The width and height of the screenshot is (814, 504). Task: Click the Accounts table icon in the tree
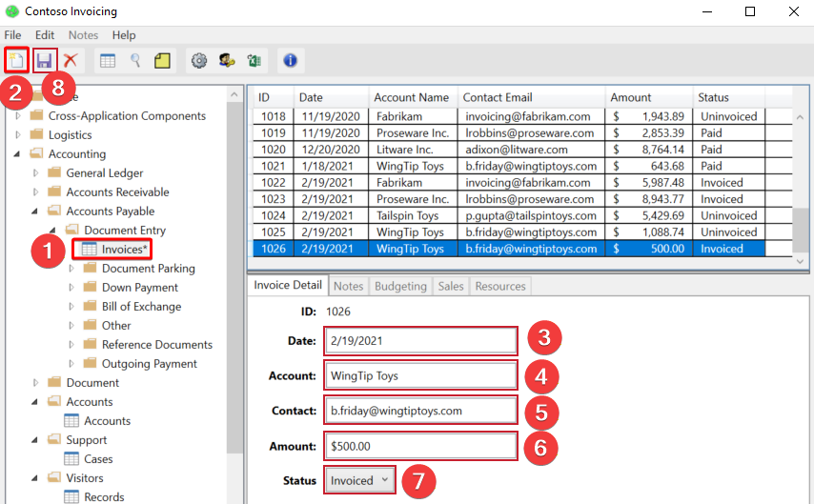[x=71, y=420]
